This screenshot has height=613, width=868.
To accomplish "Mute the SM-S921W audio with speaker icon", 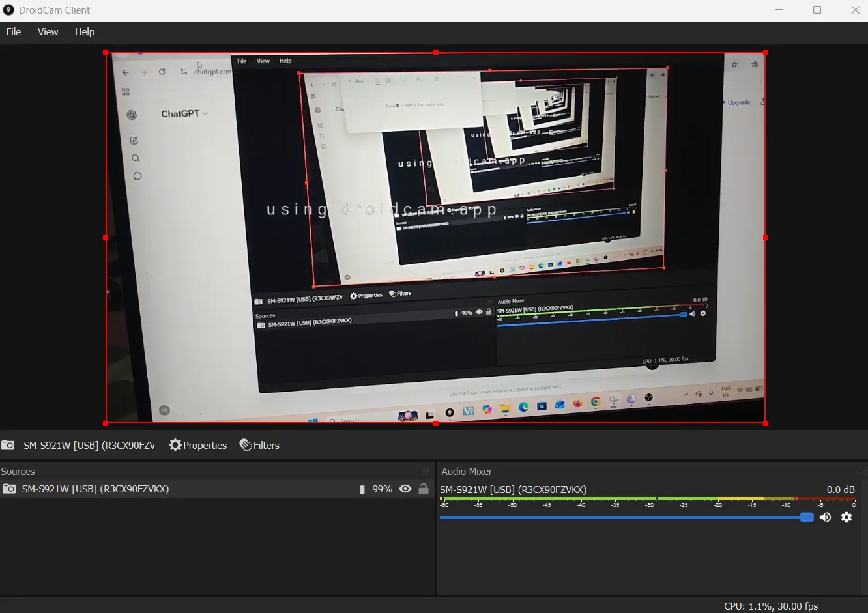I will tap(825, 517).
